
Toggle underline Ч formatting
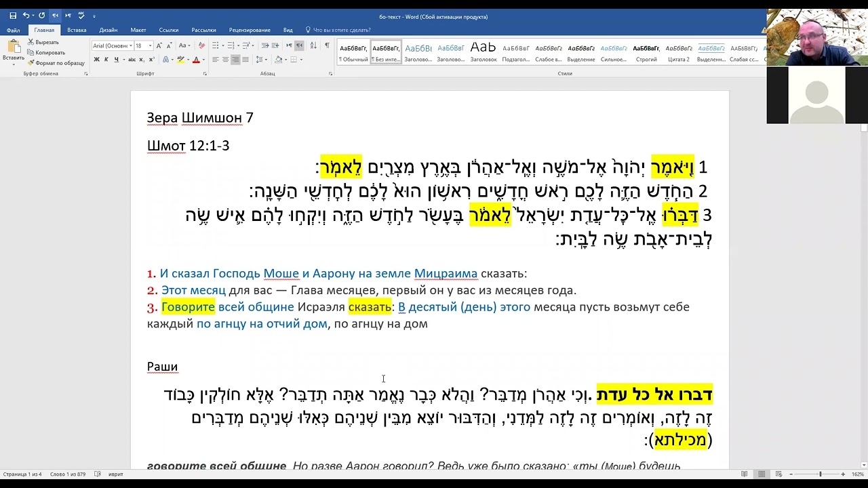point(117,60)
